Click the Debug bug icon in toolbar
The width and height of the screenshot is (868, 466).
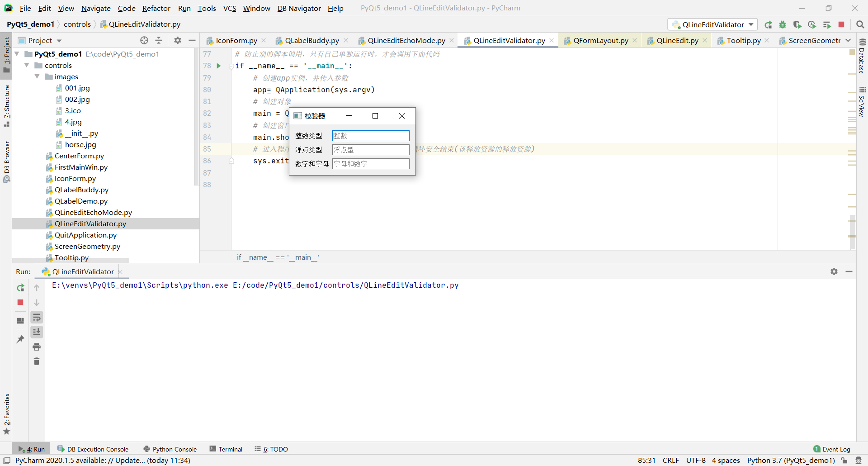pos(783,24)
